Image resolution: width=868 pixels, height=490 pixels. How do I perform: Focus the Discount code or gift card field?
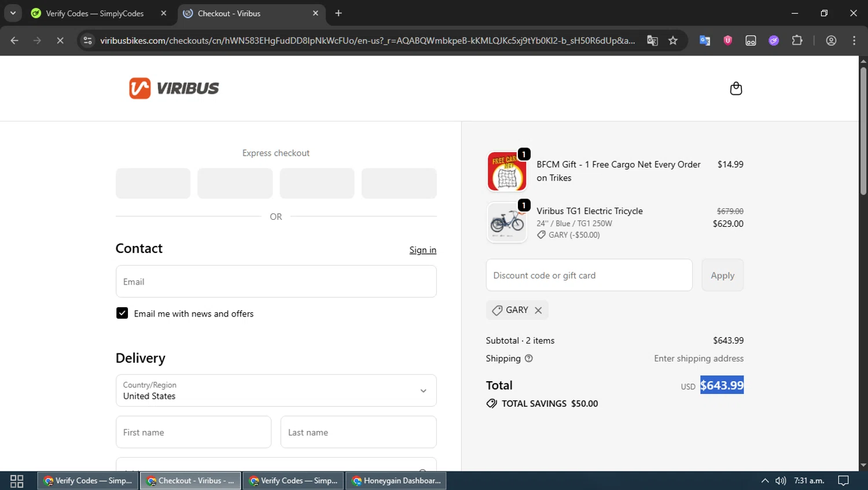pos(589,275)
